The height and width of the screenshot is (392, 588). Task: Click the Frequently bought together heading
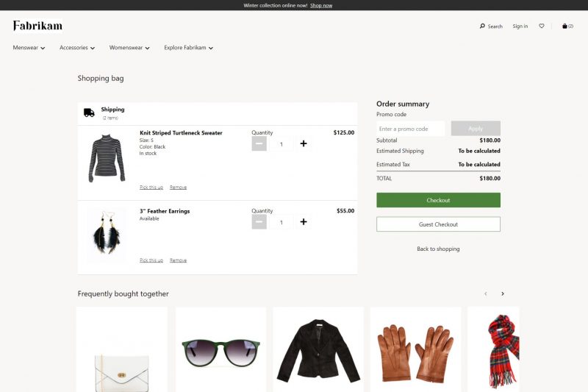click(x=123, y=293)
